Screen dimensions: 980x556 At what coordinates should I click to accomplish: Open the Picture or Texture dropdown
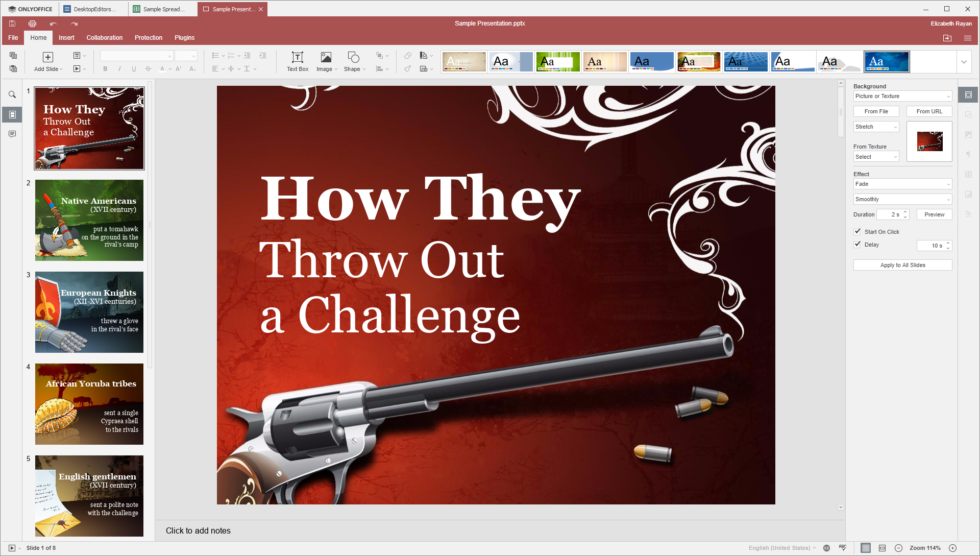pos(902,96)
